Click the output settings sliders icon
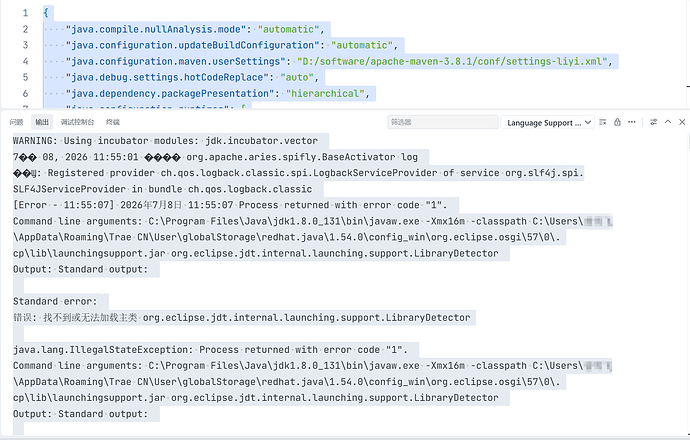This screenshot has height=440, width=690. [x=653, y=122]
